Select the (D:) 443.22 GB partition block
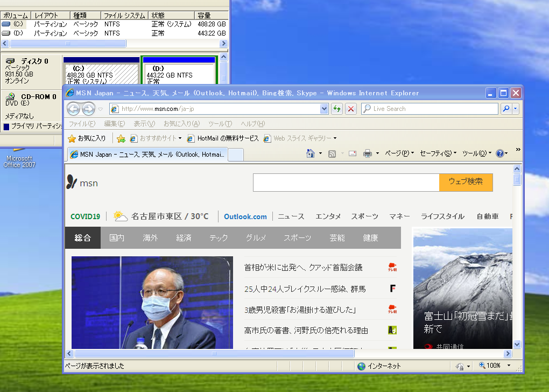 click(179, 71)
